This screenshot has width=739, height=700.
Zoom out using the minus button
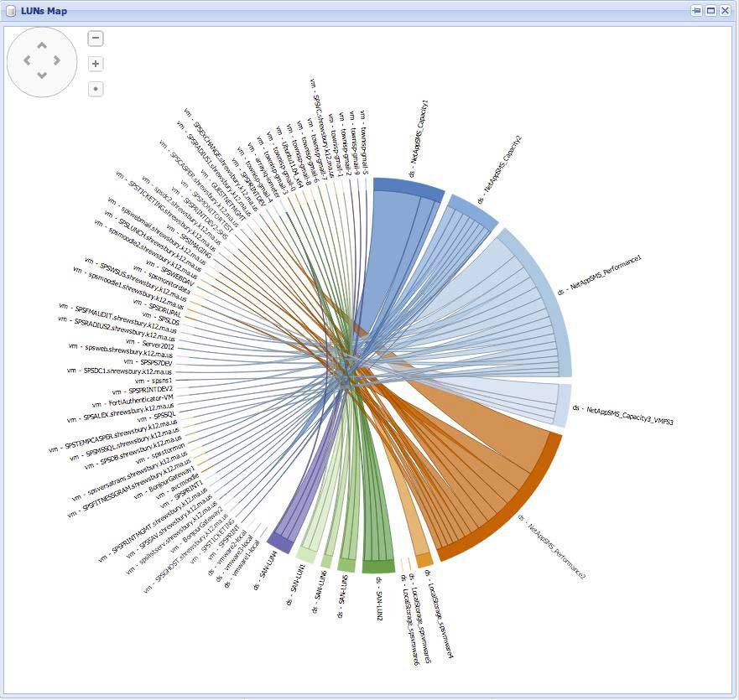[96, 39]
